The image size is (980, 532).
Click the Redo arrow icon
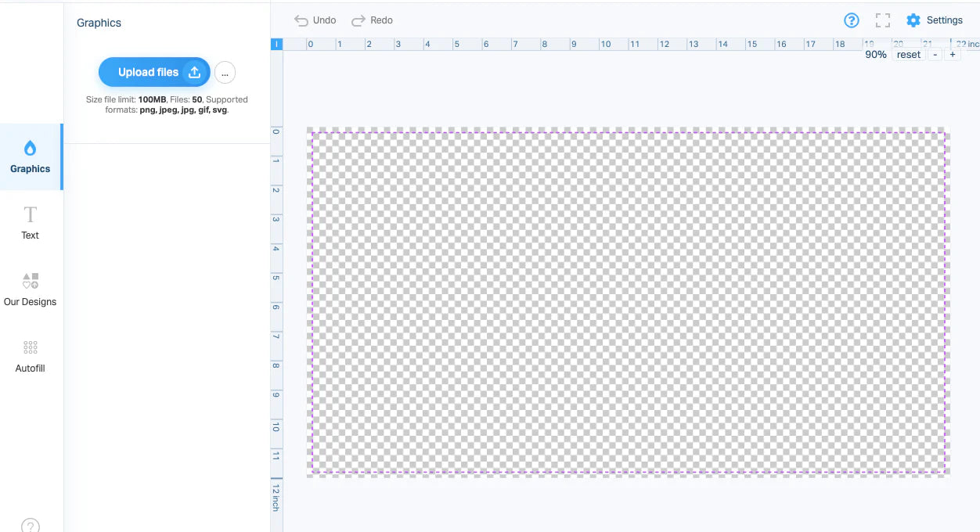coord(359,20)
